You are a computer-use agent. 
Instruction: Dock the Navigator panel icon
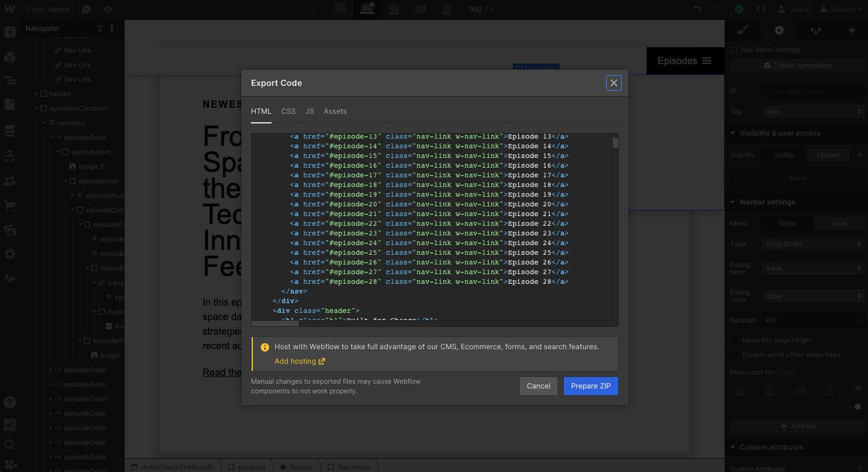click(113, 28)
